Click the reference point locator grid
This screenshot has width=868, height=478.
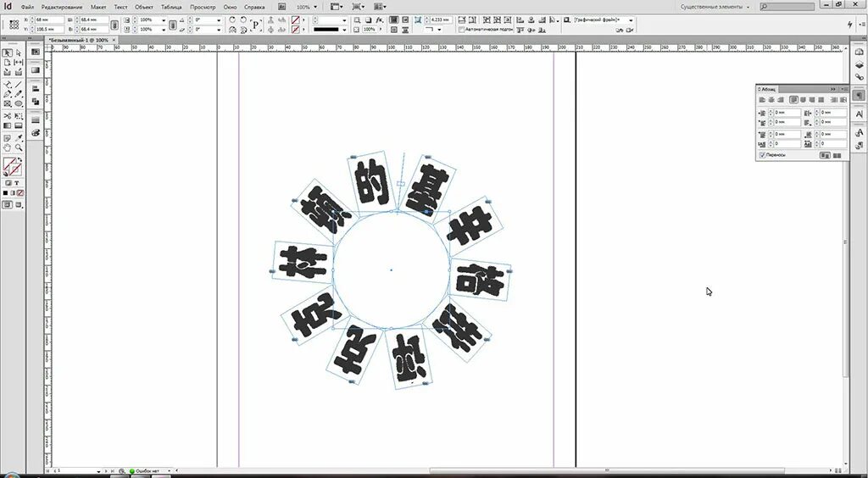coord(14,25)
